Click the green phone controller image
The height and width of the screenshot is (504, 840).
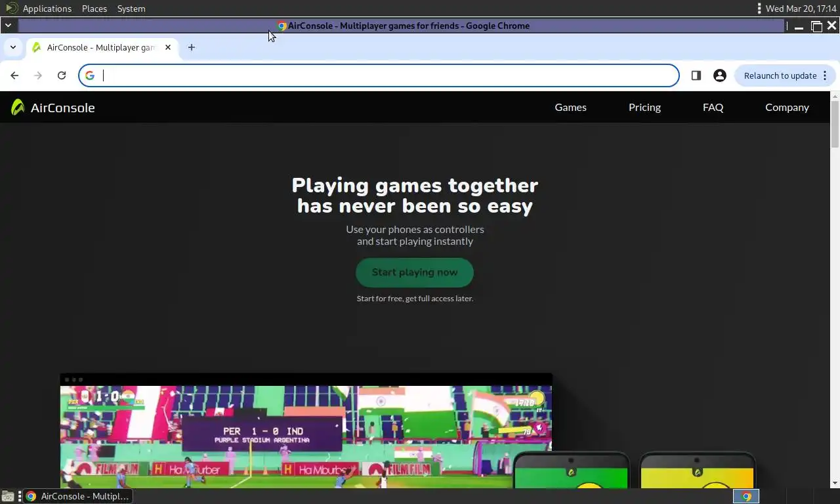pos(571,471)
